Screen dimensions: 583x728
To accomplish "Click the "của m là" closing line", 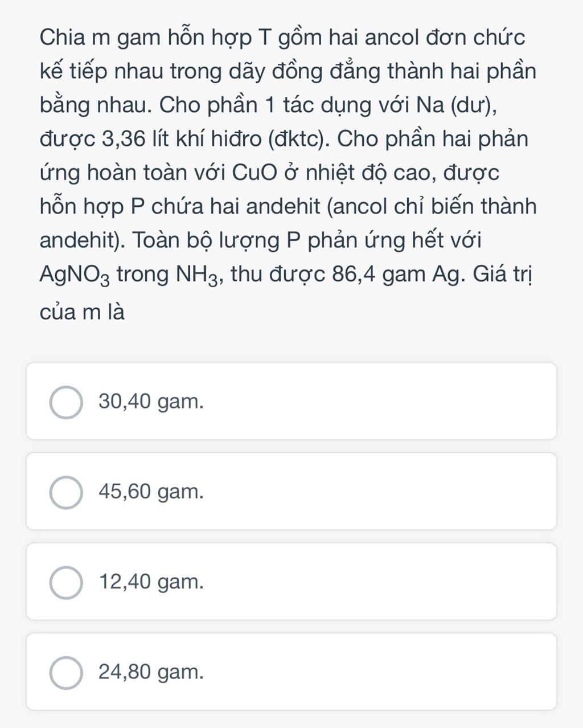I will point(82,312).
